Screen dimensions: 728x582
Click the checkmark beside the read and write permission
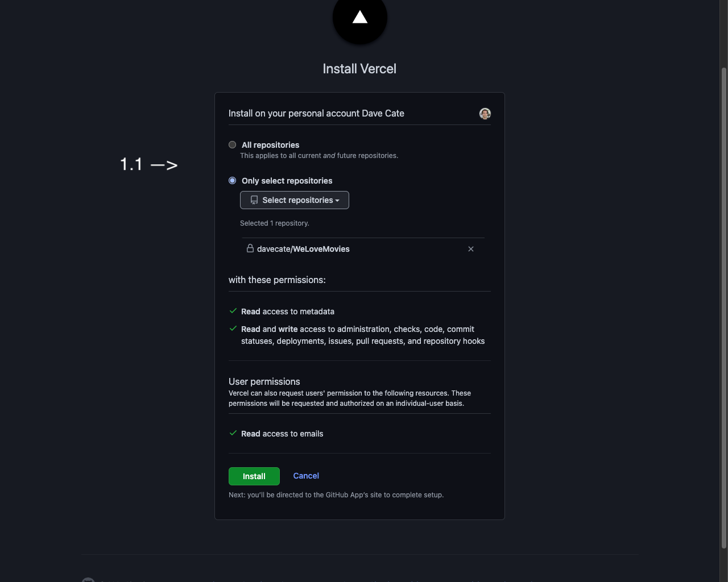[x=233, y=329]
